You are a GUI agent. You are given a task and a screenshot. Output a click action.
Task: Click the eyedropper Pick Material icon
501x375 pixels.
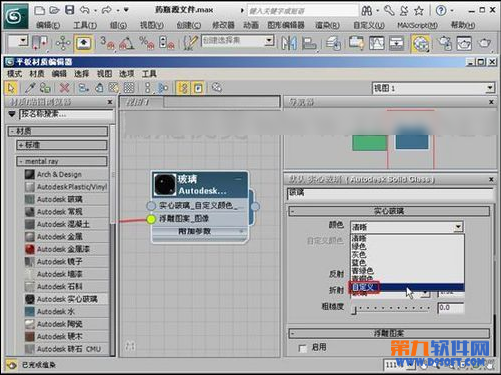tap(30, 88)
